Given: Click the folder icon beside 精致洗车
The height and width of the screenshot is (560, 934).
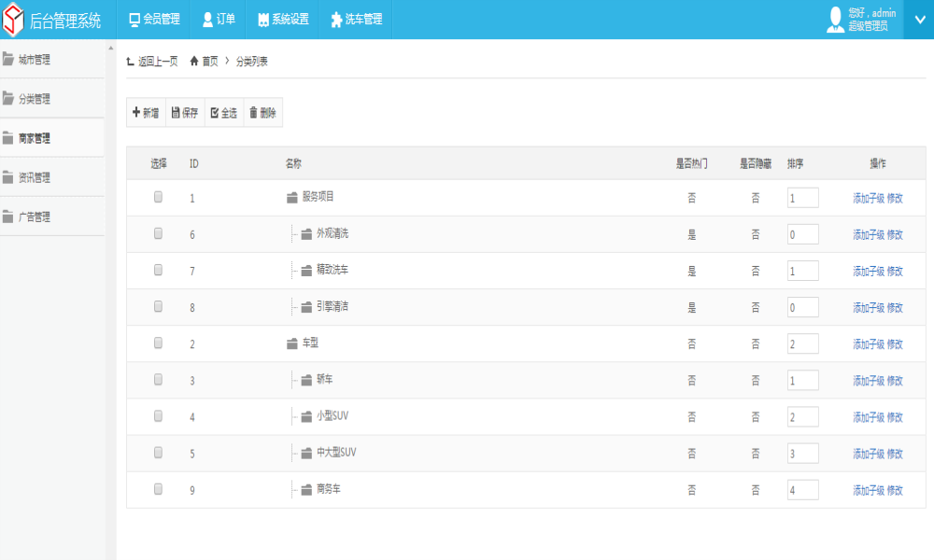Looking at the screenshot, I should (306, 271).
